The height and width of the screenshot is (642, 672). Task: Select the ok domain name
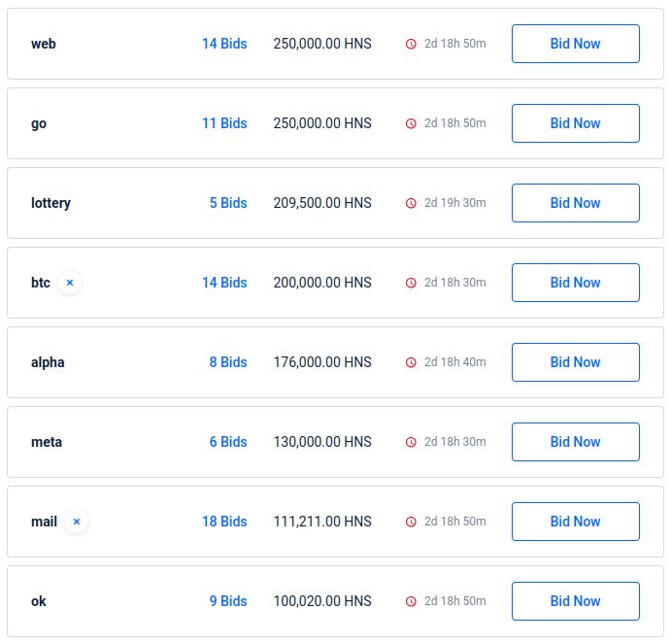tap(39, 601)
